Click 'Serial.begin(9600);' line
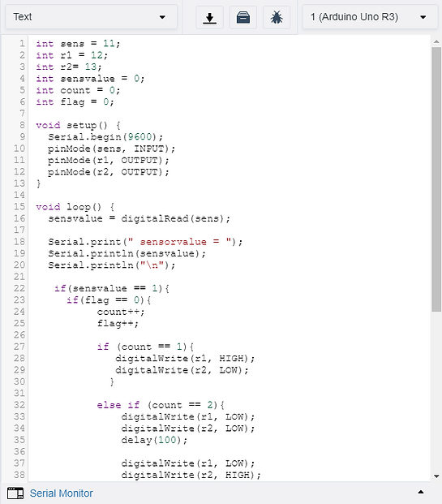Screen dimensions: 442x504 pyautogui.click(x=105, y=137)
